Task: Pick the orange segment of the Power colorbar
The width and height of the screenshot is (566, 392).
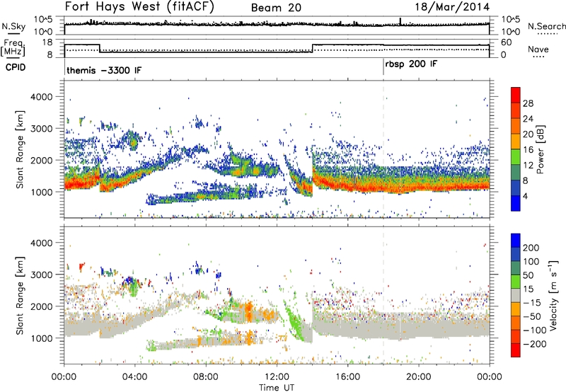Action: 516,126
